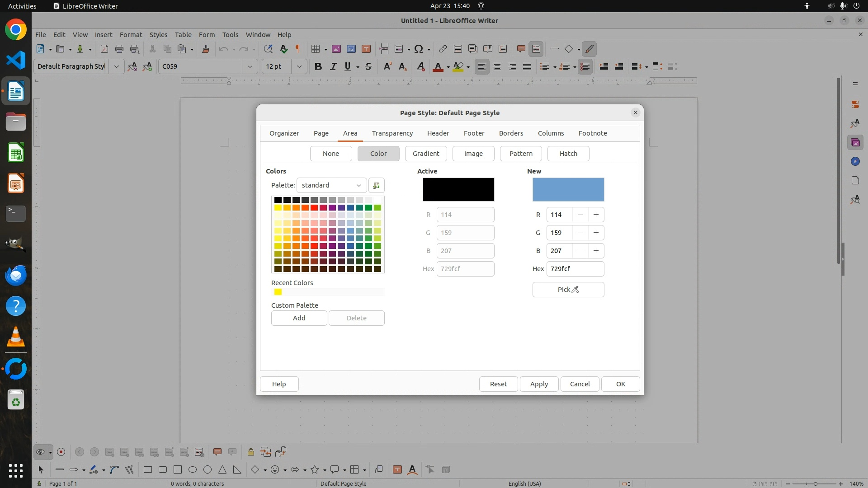Switch to the Transparency tab

[392, 133]
